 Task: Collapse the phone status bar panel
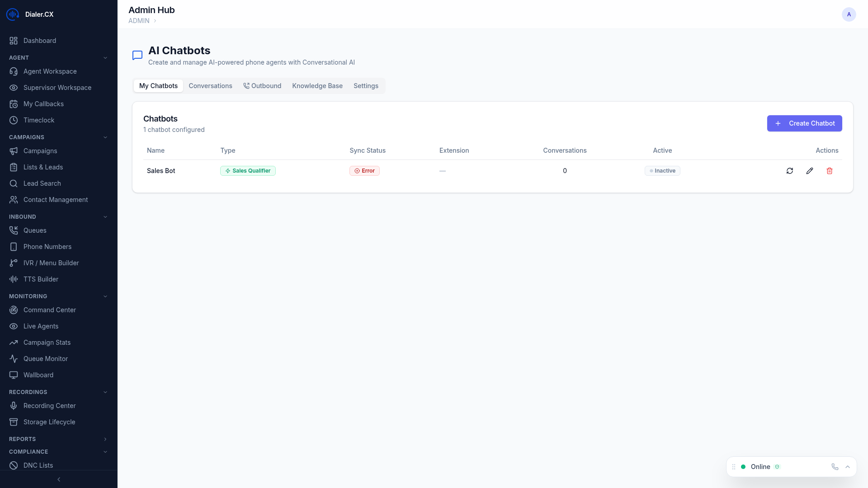coord(848,467)
